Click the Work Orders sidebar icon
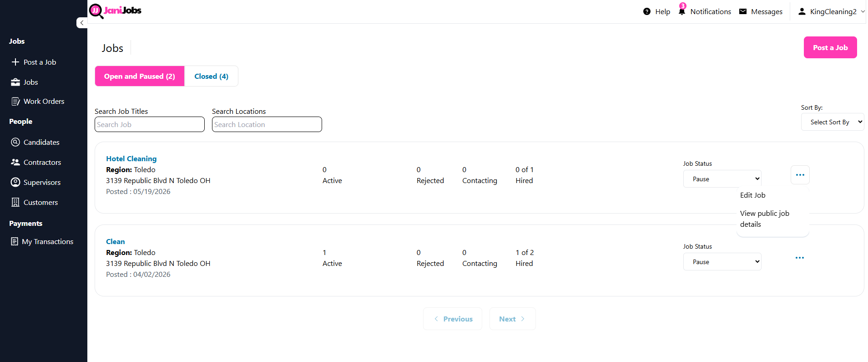 15,101
